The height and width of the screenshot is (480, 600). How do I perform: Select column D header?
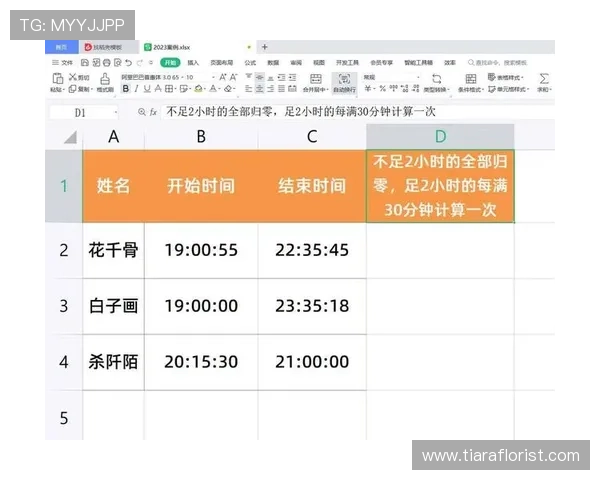click(x=440, y=137)
